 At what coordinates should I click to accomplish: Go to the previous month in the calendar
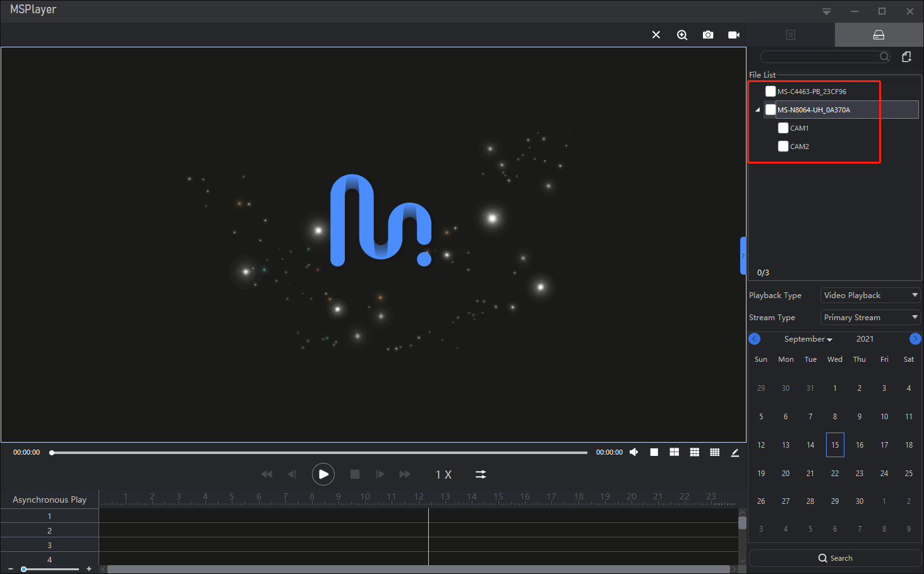pyautogui.click(x=755, y=339)
